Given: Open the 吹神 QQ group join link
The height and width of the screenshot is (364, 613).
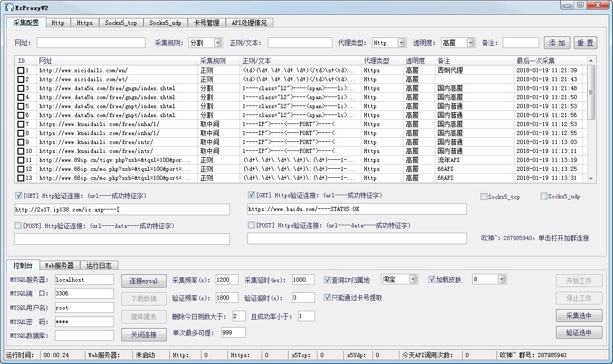Looking at the screenshot, I should pos(535,238).
